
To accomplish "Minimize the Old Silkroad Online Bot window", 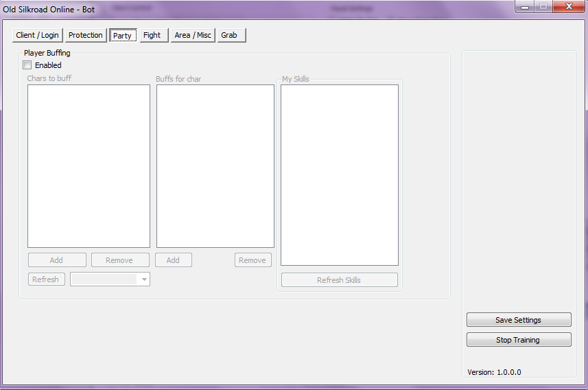I will click(x=525, y=7).
